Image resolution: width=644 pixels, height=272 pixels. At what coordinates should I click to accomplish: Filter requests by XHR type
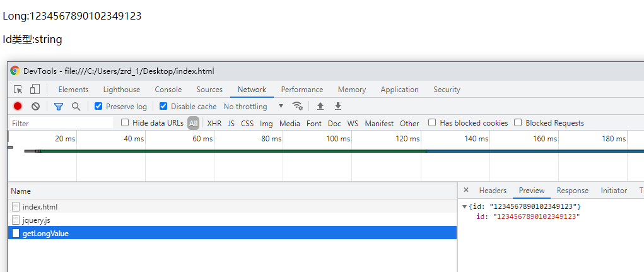214,124
